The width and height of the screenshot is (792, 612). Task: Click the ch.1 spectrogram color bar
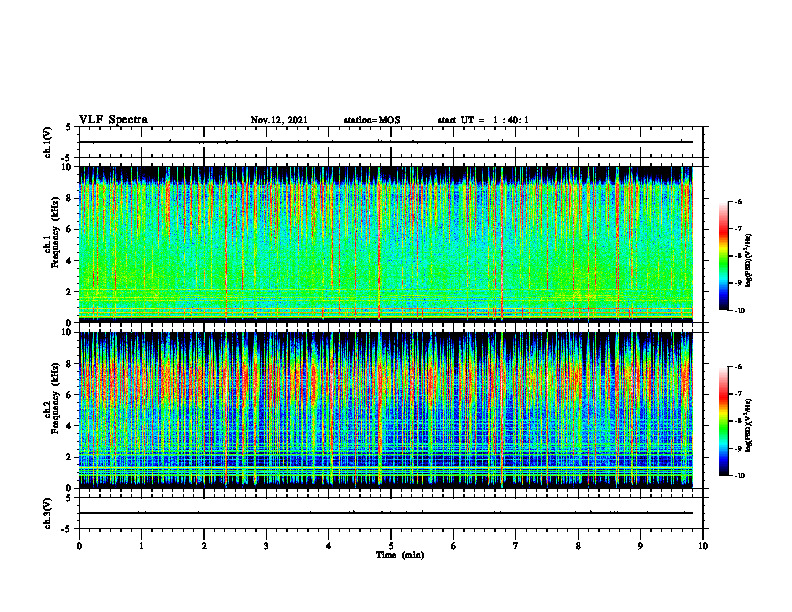[723, 256]
